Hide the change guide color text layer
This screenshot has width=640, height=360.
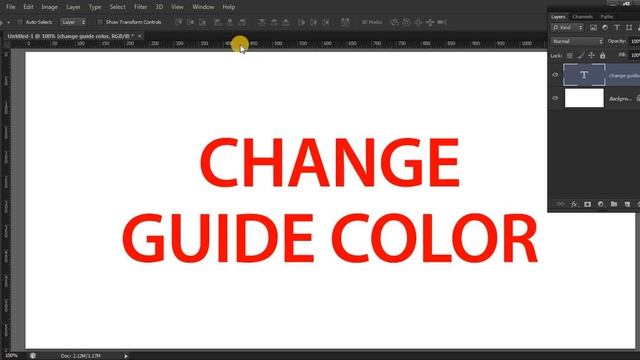555,75
